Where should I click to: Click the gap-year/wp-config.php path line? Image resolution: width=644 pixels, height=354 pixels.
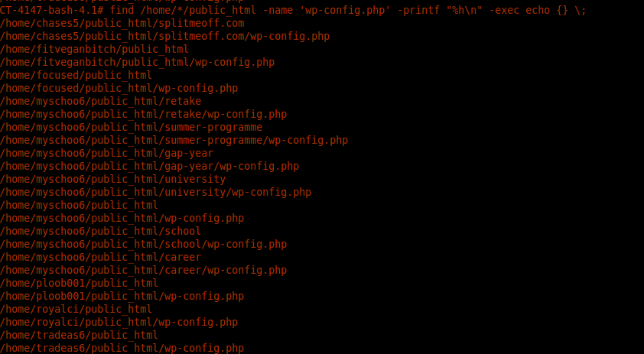(x=150, y=166)
